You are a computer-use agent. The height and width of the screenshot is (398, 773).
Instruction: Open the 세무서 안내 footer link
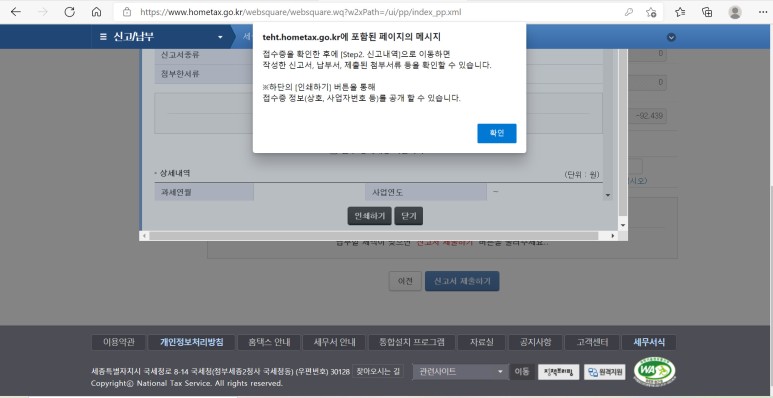pos(334,342)
